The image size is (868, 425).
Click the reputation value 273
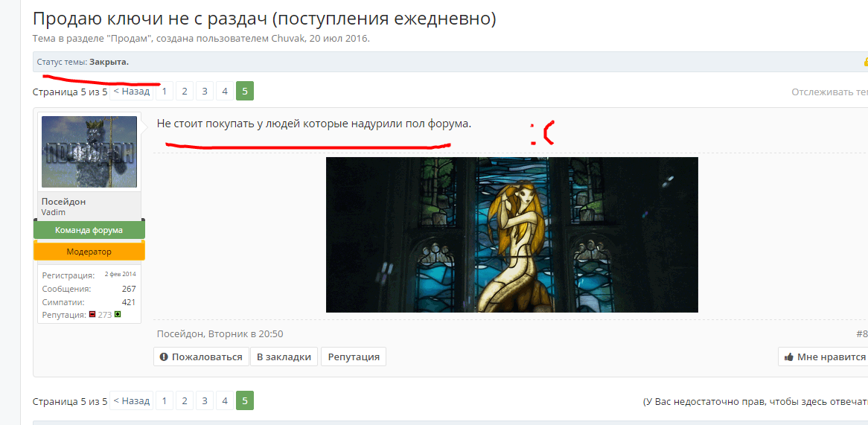point(105,314)
